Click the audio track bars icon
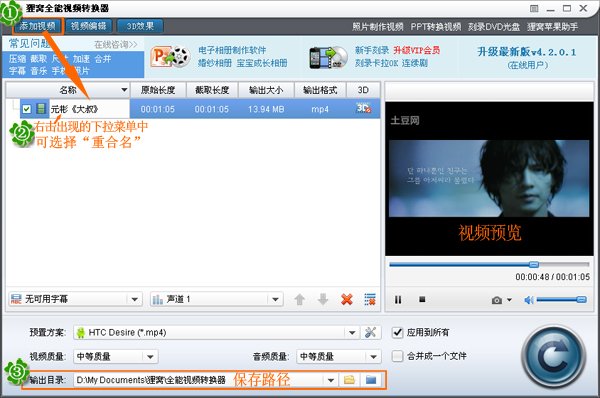 pos(158,299)
